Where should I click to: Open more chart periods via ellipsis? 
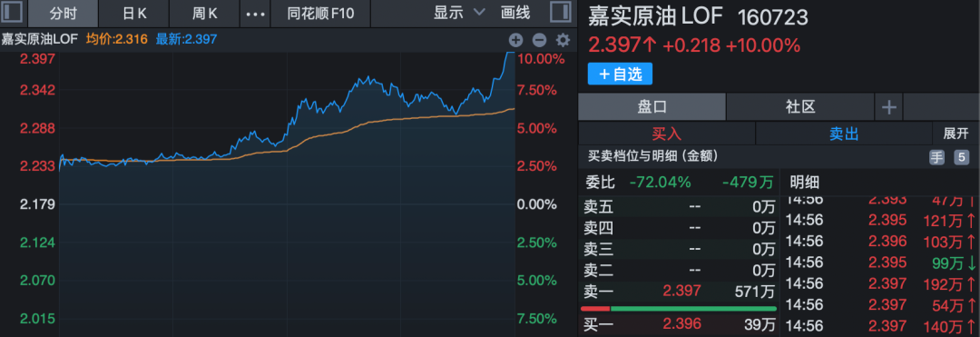click(x=256, y=13)
